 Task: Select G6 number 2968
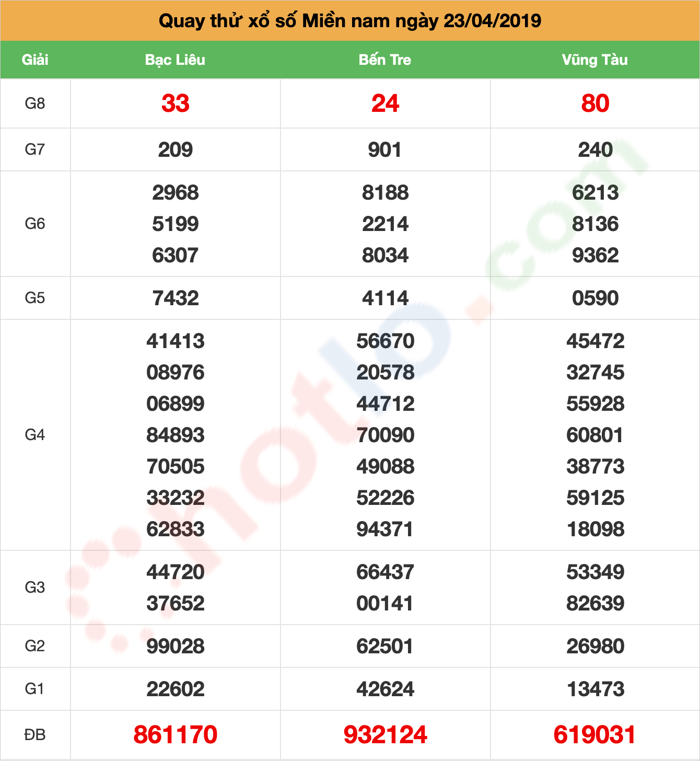point(175,193)
